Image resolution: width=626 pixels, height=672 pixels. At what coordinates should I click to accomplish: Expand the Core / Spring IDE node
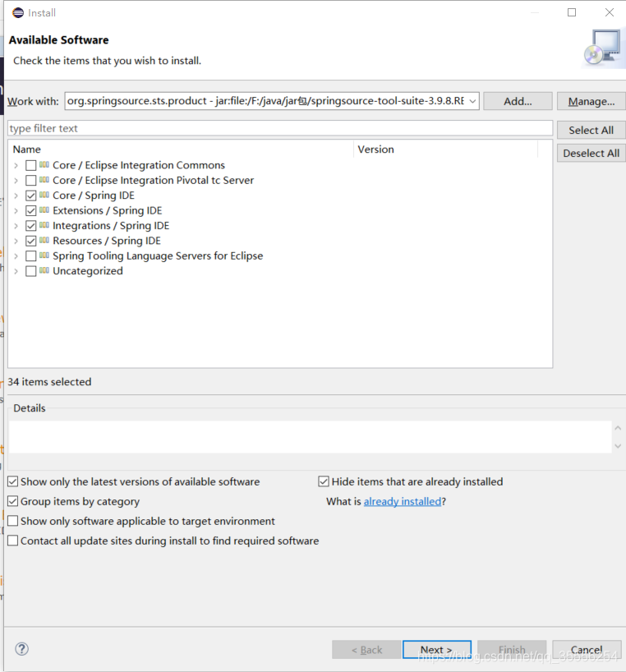16,196
